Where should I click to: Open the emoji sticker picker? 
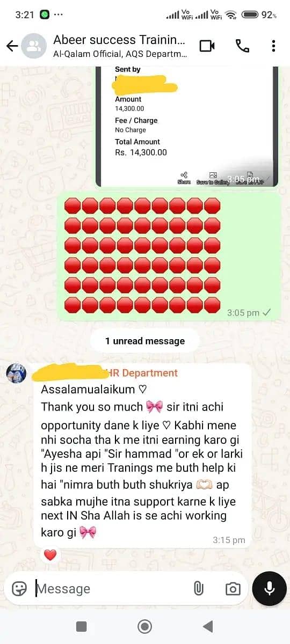(20, 589)
